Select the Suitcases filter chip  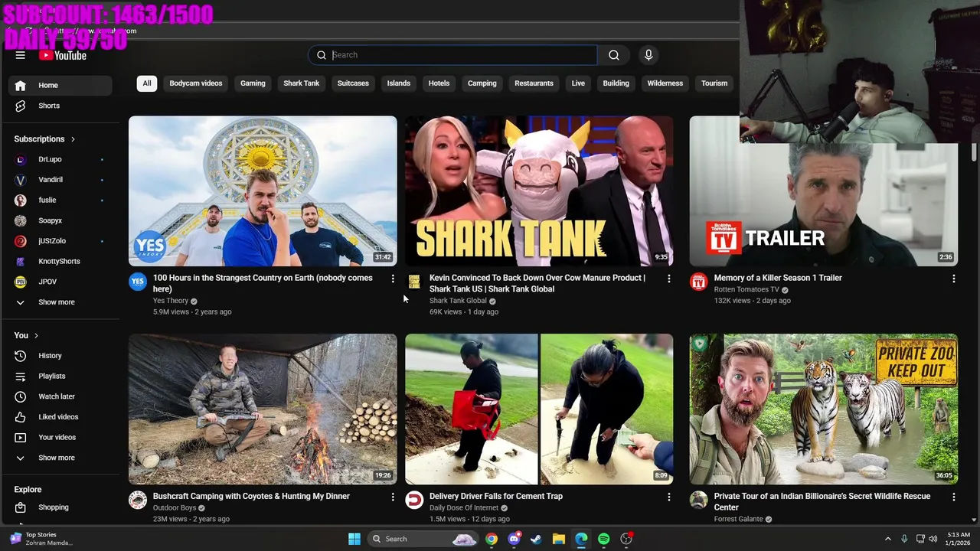tap(353, 83)
